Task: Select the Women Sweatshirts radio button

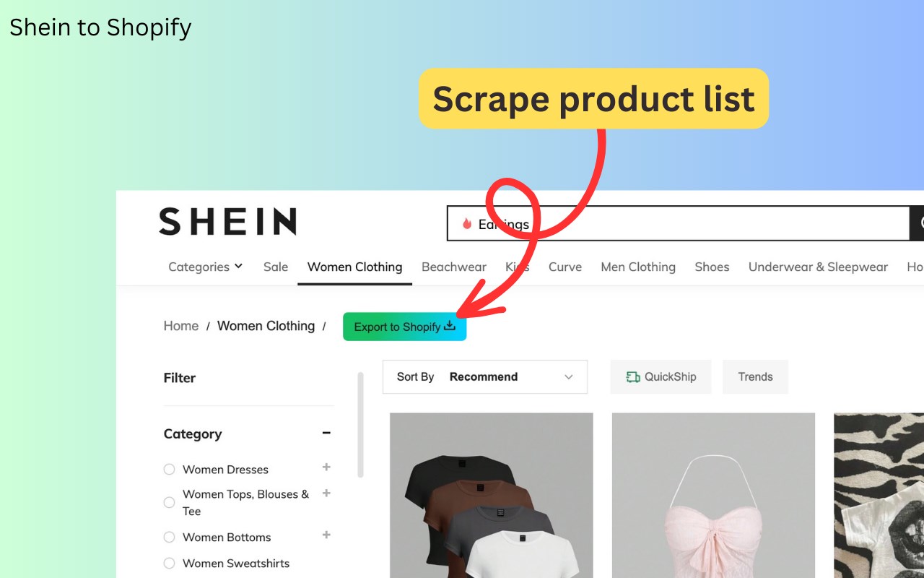Action: coord(170,564)
